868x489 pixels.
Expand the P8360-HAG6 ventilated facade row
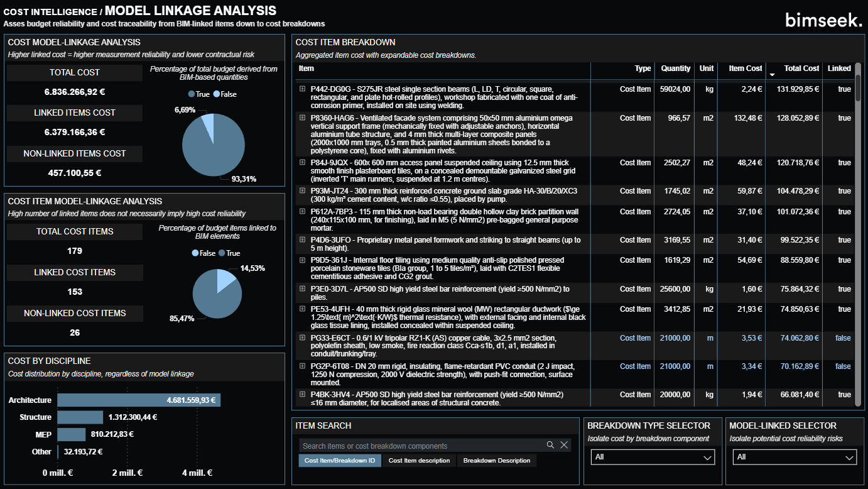pos(302,118)
